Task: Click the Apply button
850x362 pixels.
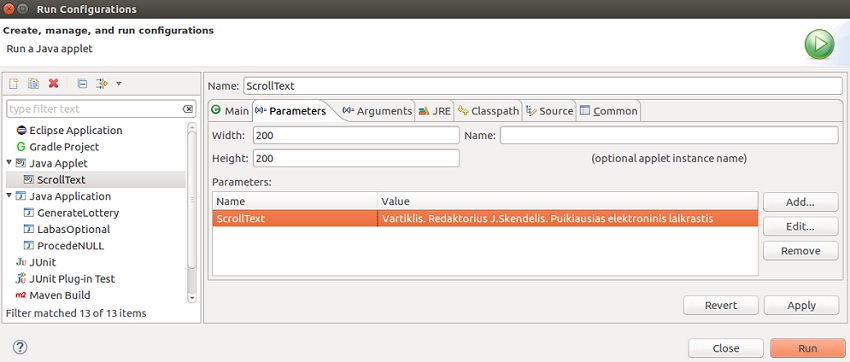Action: (x=801, y=305)
